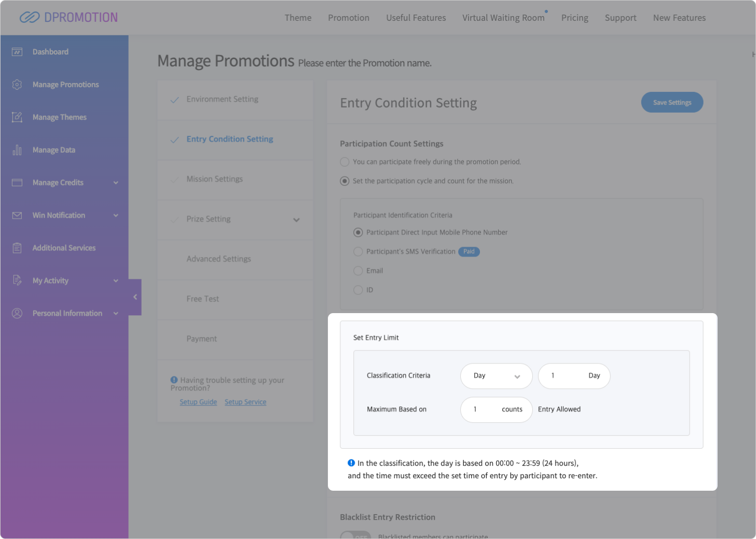Click the Manage Promotions gear icon
The width and height of the screenshot is (756, 539).
coord(17,85)
